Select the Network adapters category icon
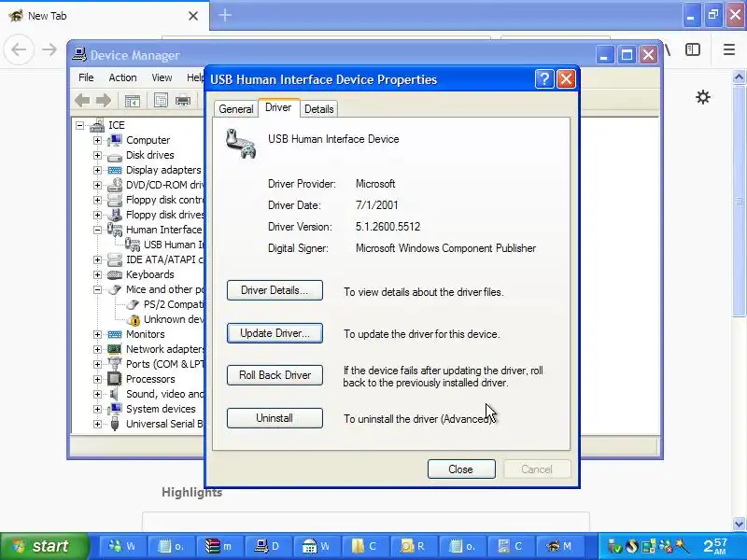Image resolution: width=747 pixels, height=560 pixels. 115,349
